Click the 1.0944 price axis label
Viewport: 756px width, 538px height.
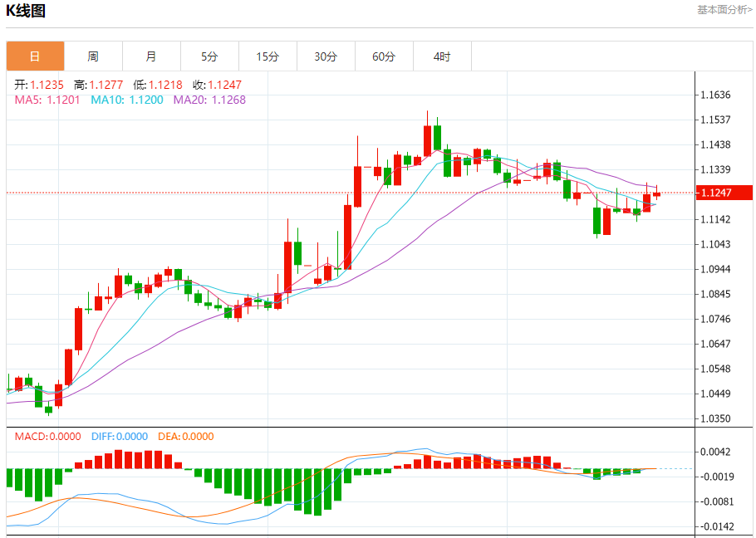(x=716, y=269)
